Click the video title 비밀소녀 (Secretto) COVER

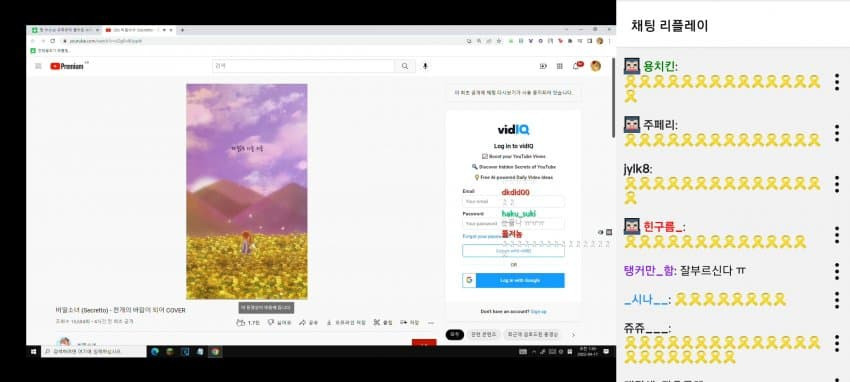coord(120,310)
